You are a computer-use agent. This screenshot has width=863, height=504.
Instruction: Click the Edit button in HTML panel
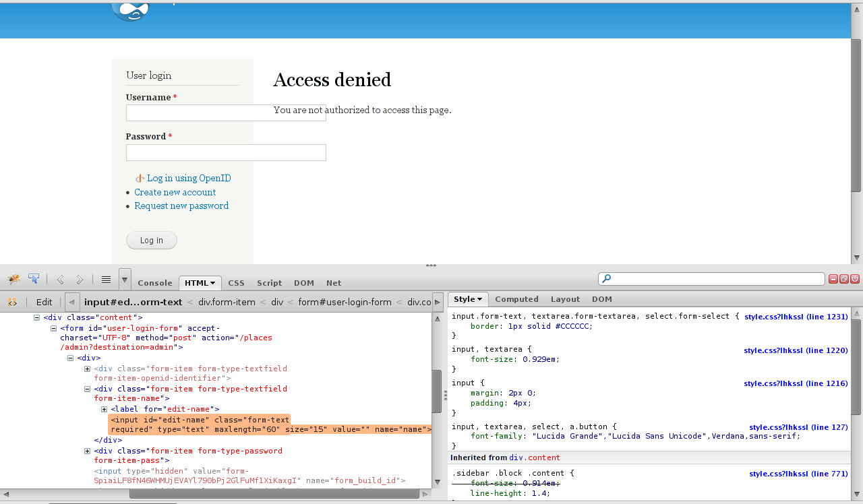[x=44, y=302]
